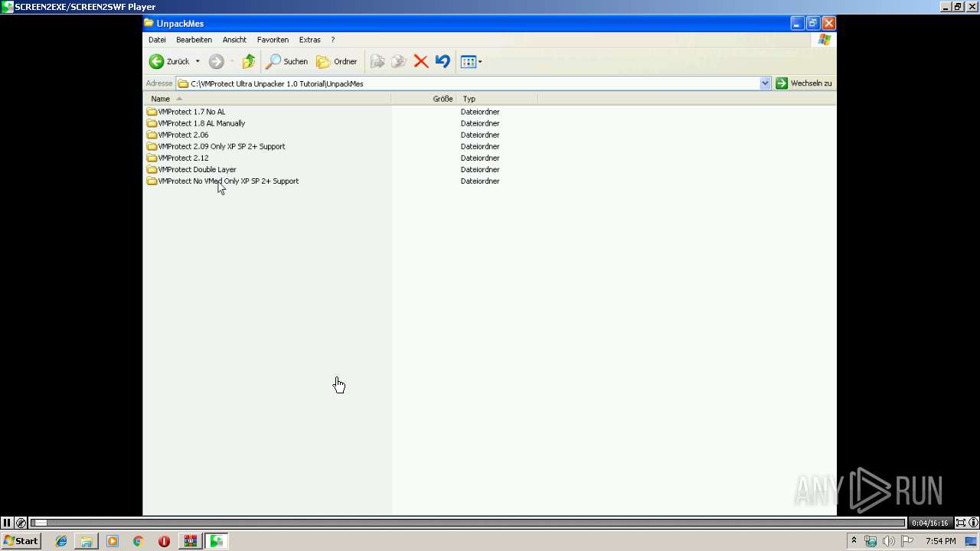Click folder icon of VMProtect 2.06

(152, 135)
